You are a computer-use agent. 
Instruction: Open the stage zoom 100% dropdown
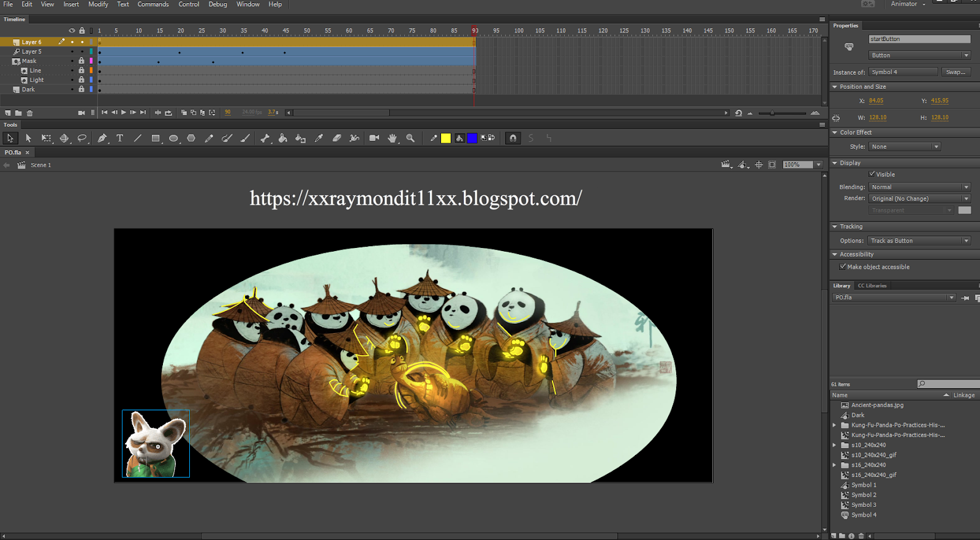coord(818,165)
